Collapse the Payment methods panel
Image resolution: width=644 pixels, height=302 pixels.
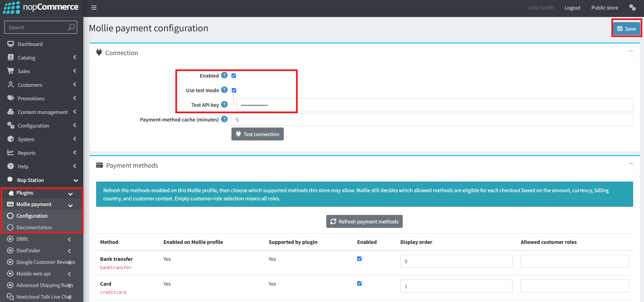point(631,164)
